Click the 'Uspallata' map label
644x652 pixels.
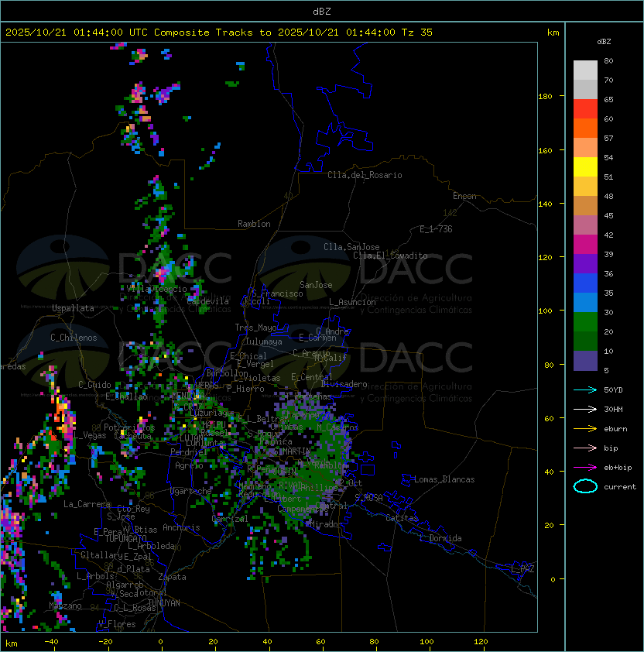(73, 308)
